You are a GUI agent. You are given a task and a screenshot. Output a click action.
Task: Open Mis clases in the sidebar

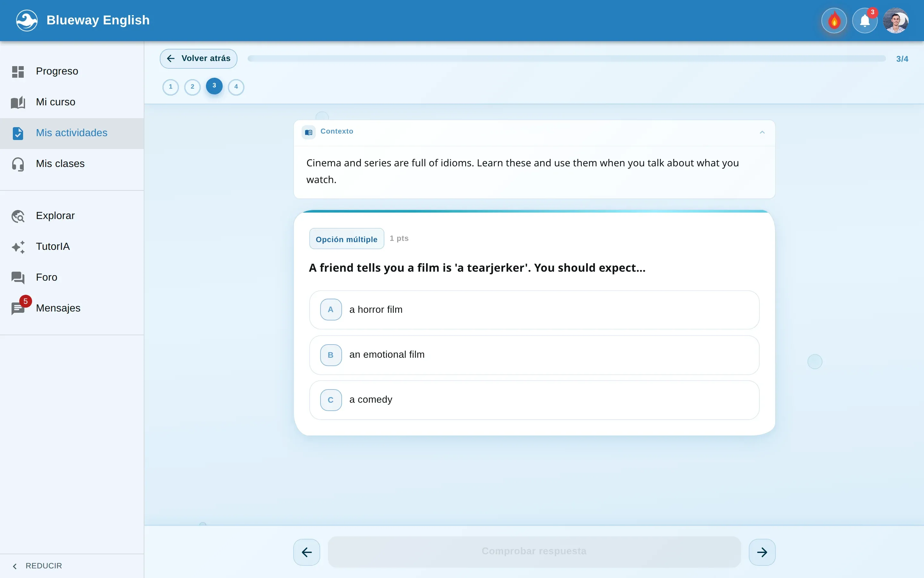click(x=72, y=164)
